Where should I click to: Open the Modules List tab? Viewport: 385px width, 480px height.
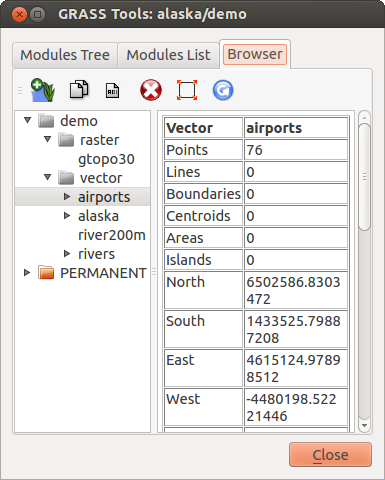[x=168, y=55]
